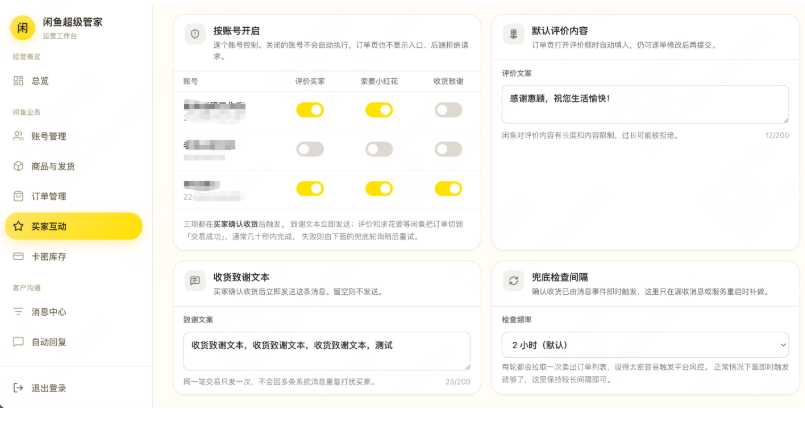Select 买家互动 menu item
Image resolution: width=805 pixels, height=422 pixels.
tap(73, 226)
